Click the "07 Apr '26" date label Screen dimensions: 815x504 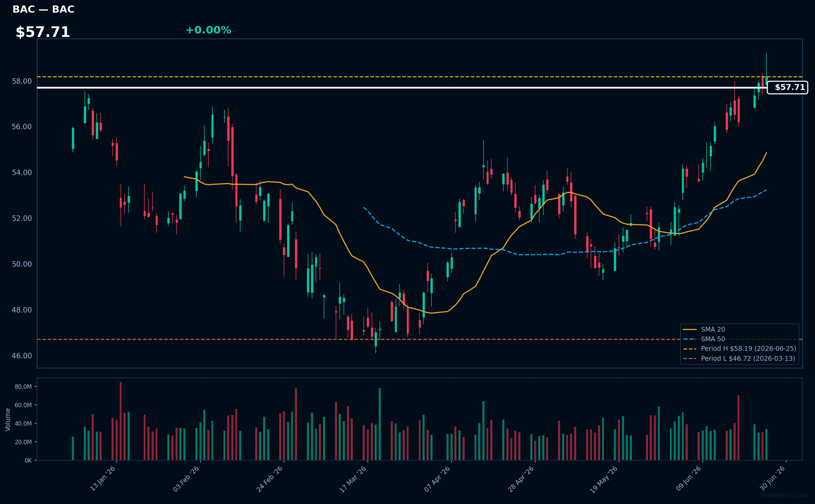coord(437,479)
